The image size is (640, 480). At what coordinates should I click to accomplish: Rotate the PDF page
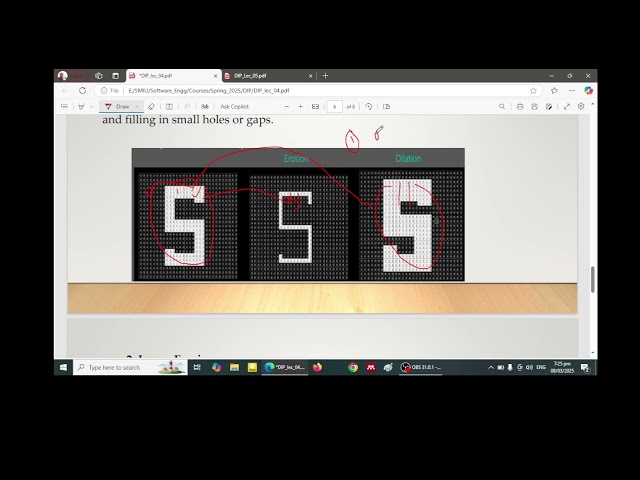tap(369, 107)
